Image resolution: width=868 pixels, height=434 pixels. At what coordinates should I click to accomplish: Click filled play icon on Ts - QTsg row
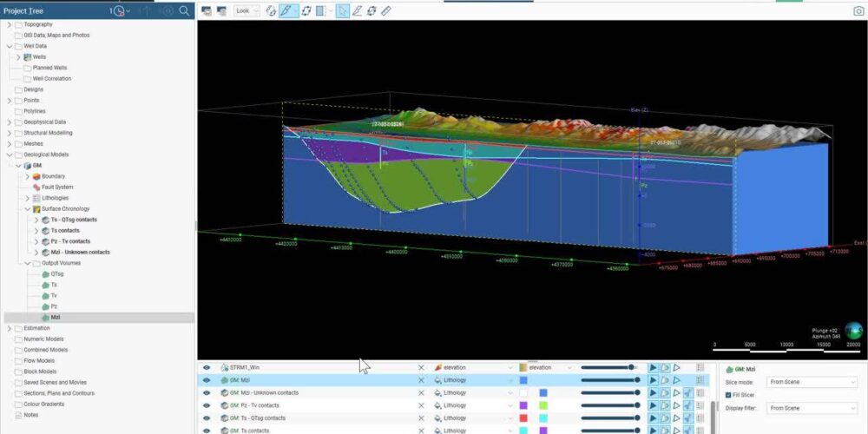(654, 418)
